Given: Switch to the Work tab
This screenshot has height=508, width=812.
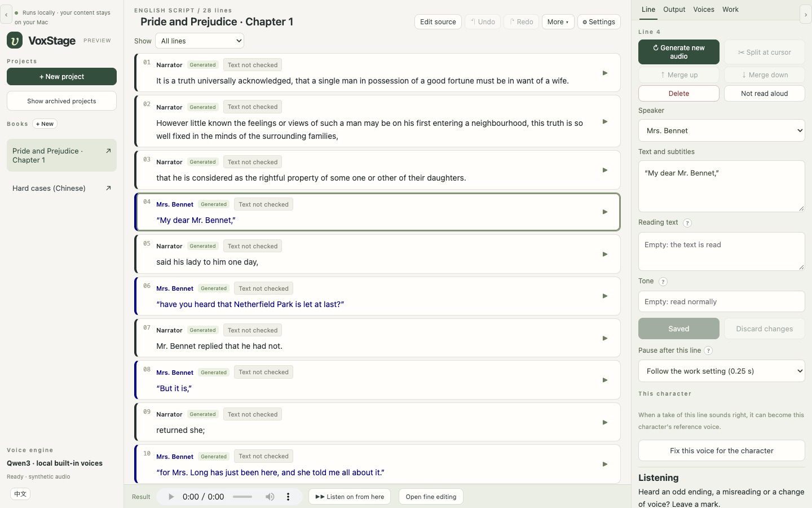Looking at the screenshot, I should pos(730,10).
